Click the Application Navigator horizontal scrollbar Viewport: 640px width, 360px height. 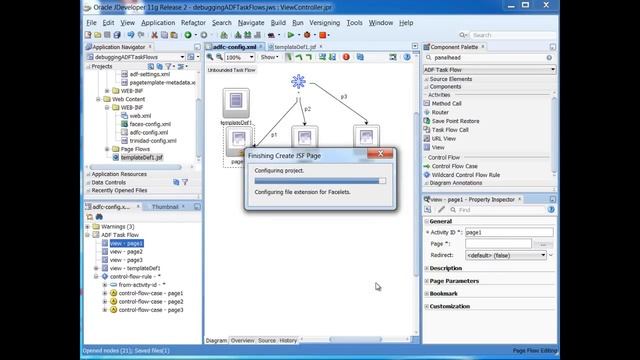click(x=136, y=167)
